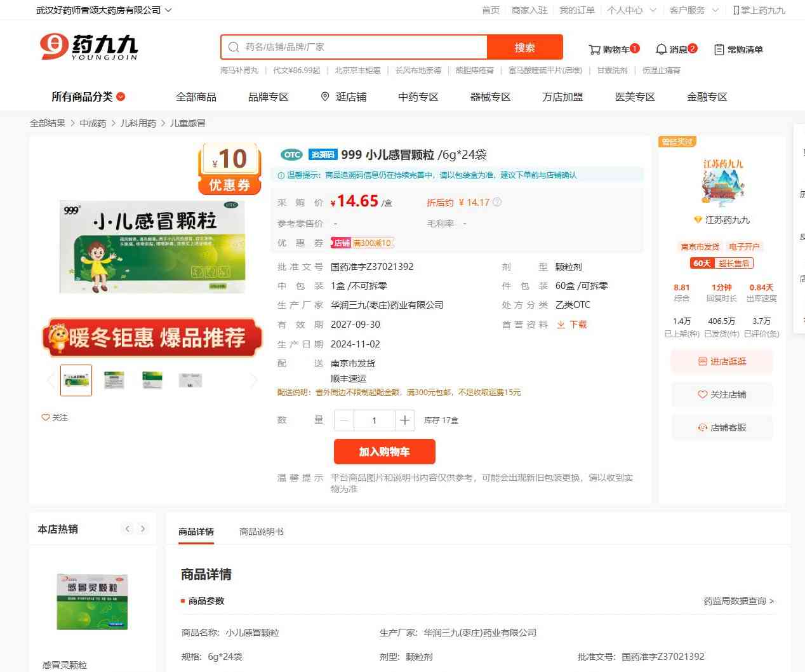Open the 药监局数据查询 link
This screenshot has height=672, width=805.
click(x=738, y=601)
